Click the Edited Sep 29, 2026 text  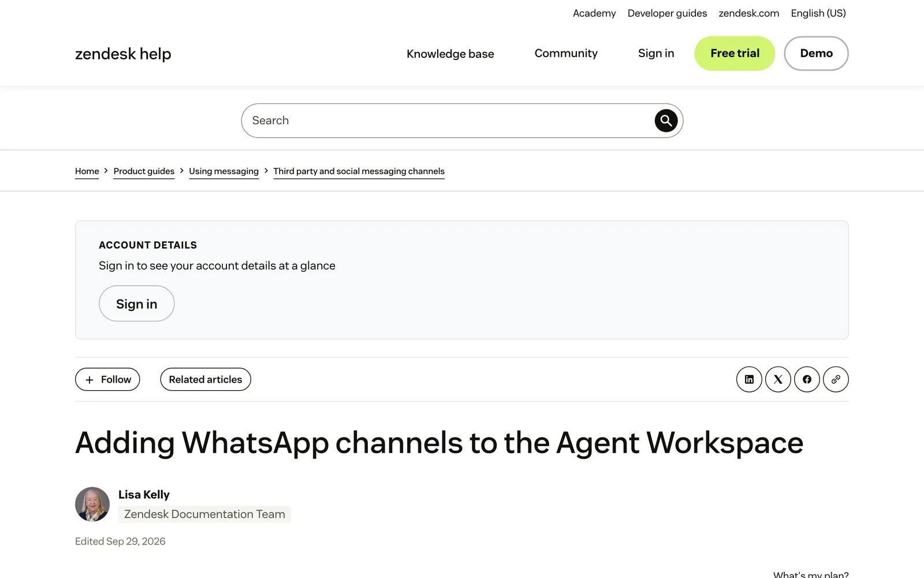click(x=120, y=542)
